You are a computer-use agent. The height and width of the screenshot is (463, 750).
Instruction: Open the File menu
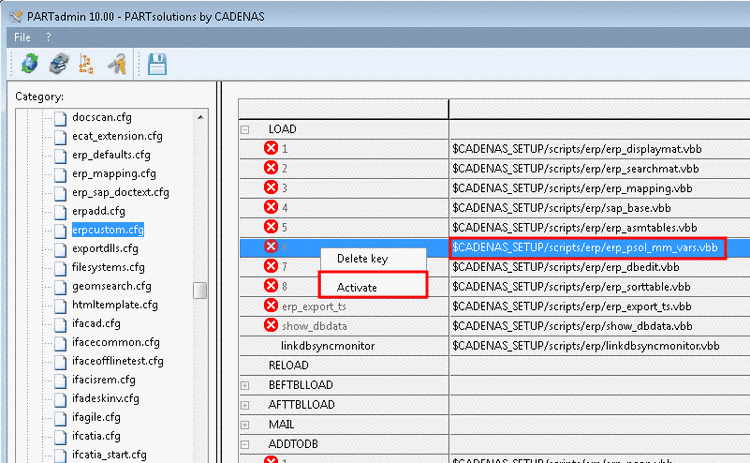click(22, 37)
